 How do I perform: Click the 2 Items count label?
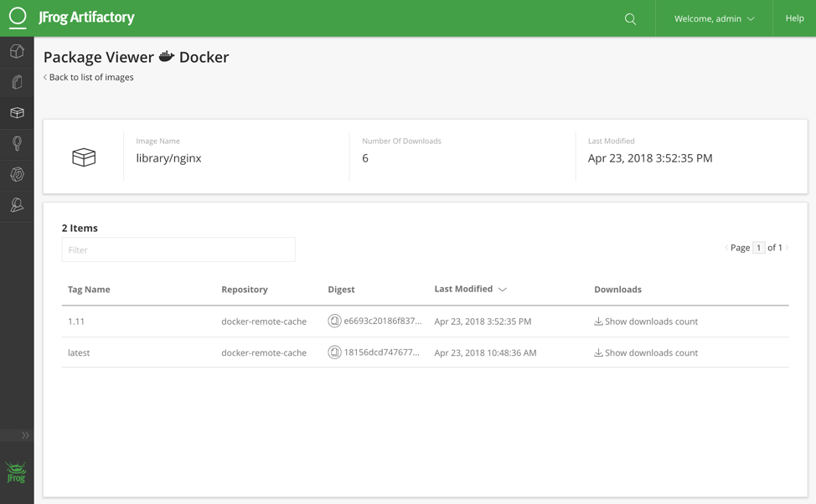coord(80,228)
